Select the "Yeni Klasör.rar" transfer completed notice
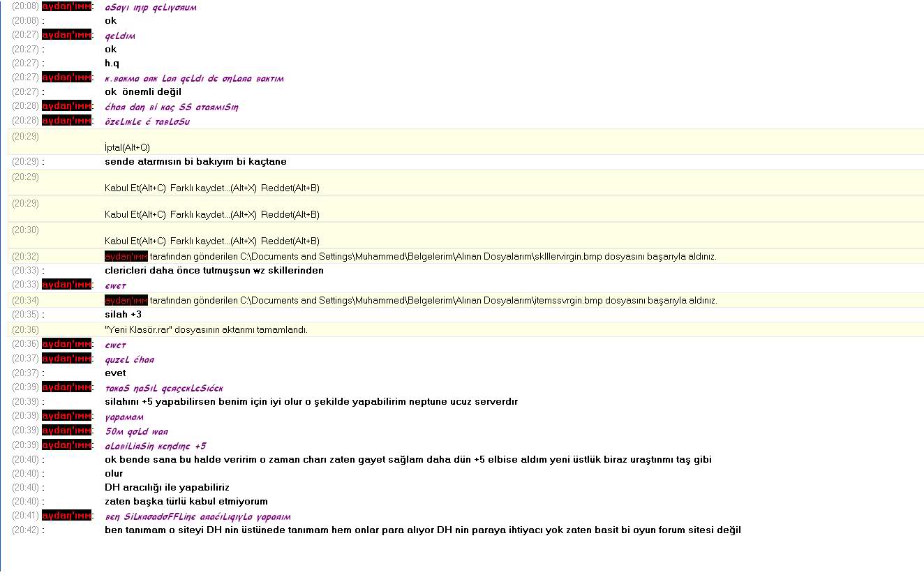Image resolution: width=924 pixels, height=575 pixels. [206, 330]
